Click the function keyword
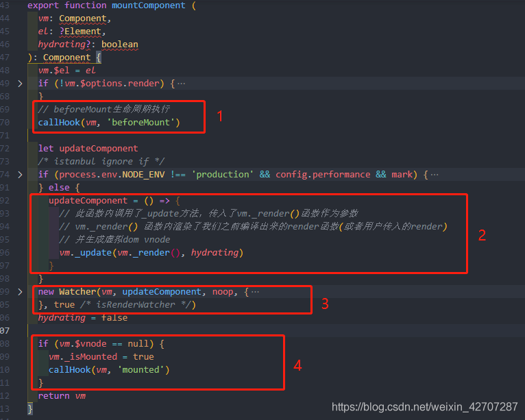 [x=86, y=5]
